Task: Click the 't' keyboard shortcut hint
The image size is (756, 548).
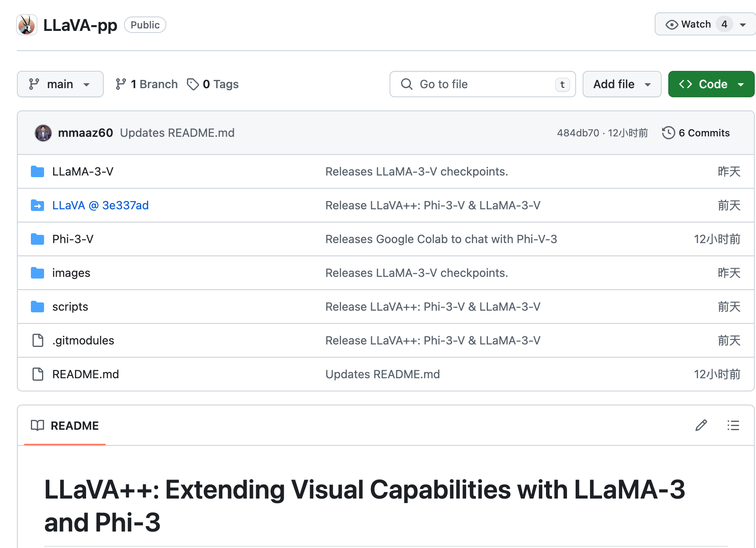Action: [x=562, y=84]
